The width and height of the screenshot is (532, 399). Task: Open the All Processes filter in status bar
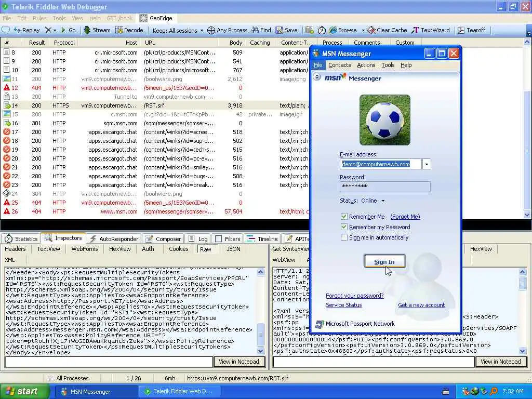[68, 378]
